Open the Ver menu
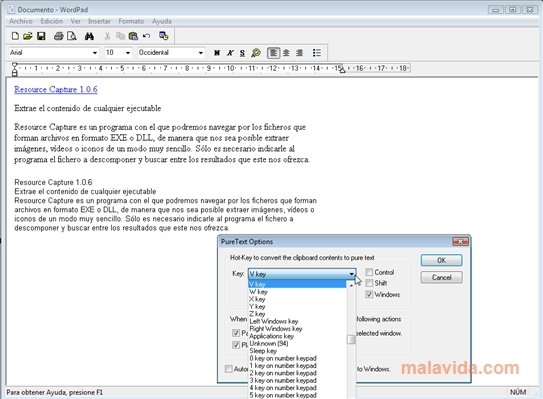This screenshot has width=543, height=399. (x=75, y=21)
